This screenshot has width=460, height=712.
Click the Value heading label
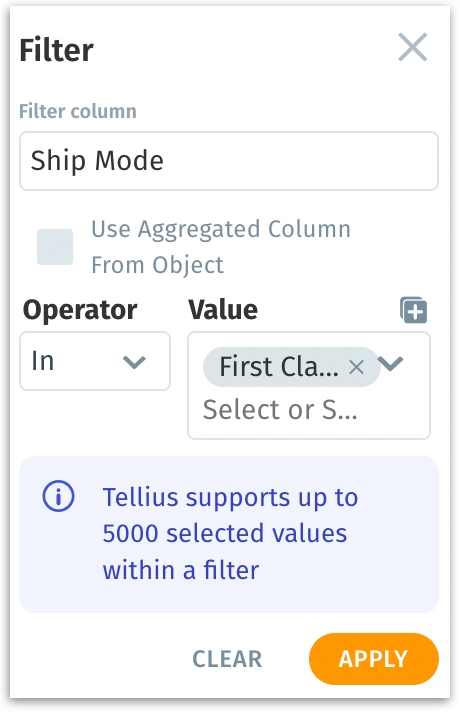(223, 310)
